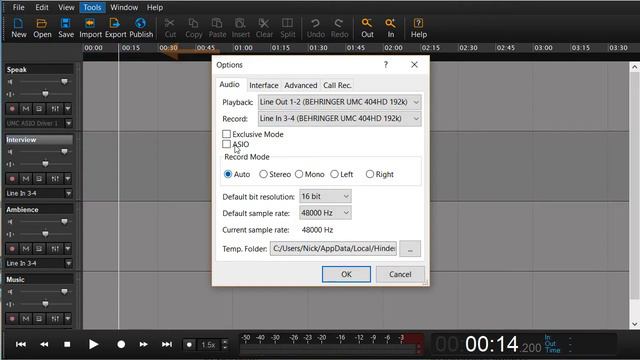Save the project via the Save icon
This screenshot has width=640, height=360.
[66, 28]
